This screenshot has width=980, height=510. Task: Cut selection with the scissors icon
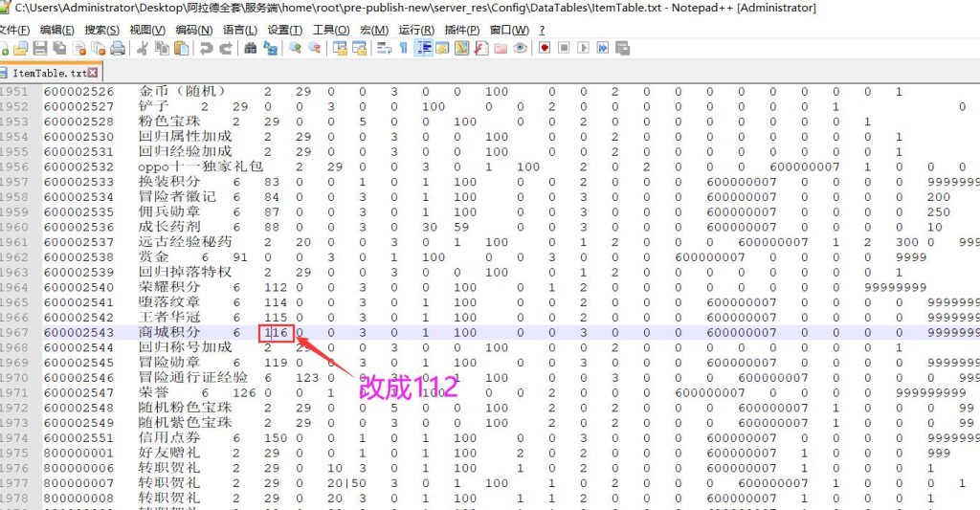tap(143, 48)
